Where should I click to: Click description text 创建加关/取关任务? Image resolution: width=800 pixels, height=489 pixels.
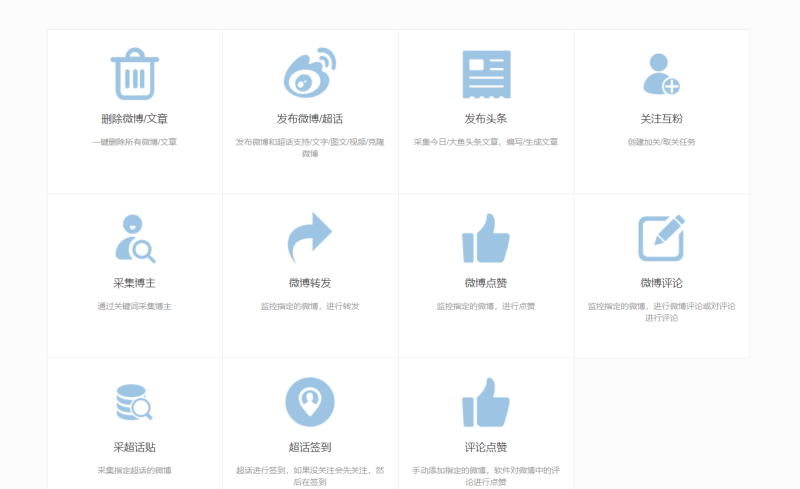tap(661, 142)
